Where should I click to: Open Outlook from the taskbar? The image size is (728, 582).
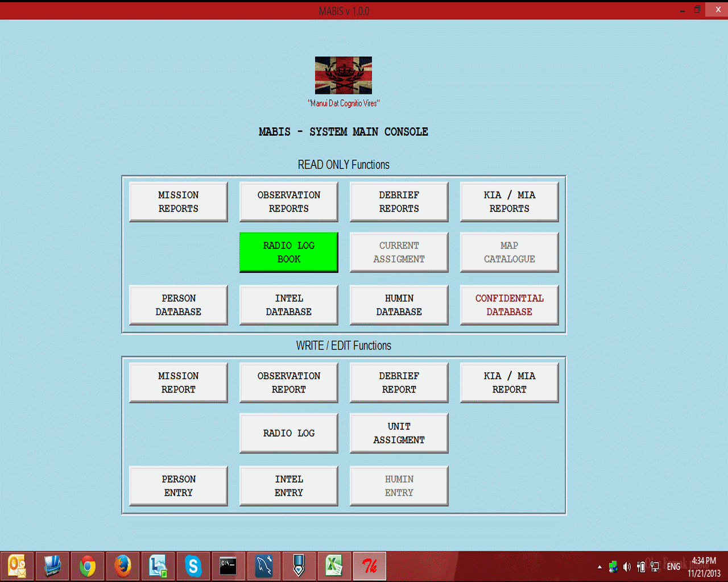17,566
